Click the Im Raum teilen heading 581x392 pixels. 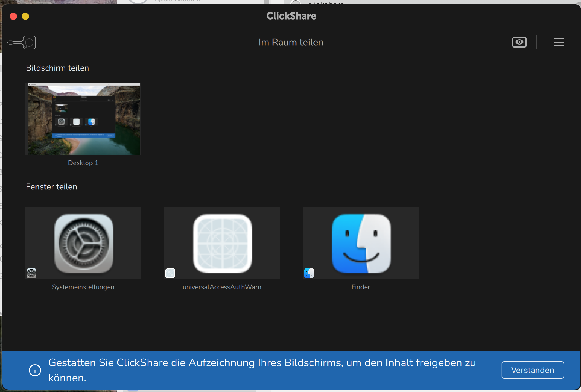[x=291, y=42]
